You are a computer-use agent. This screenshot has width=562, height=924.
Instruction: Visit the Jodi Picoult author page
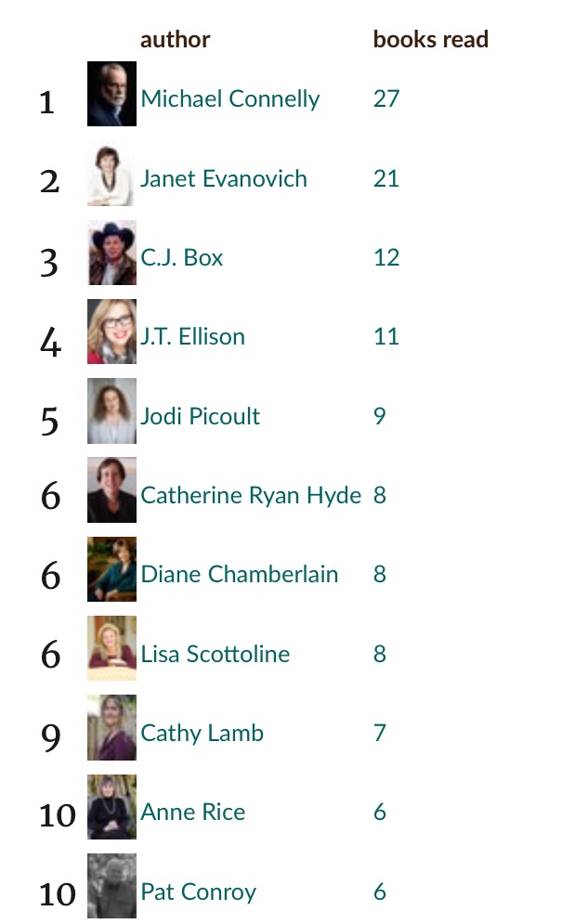point(201,416)
